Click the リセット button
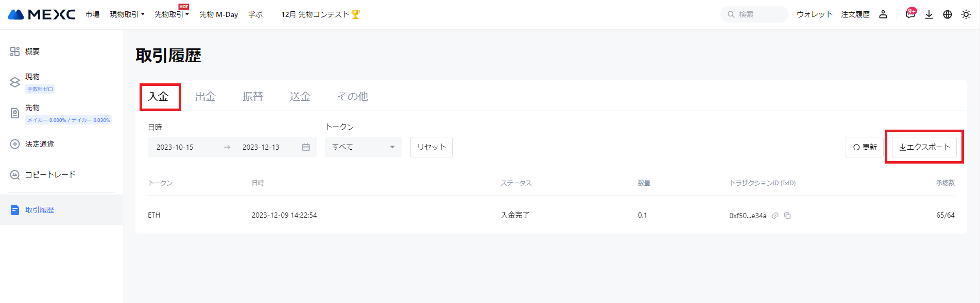980x303 pixels. pos(431,147)
